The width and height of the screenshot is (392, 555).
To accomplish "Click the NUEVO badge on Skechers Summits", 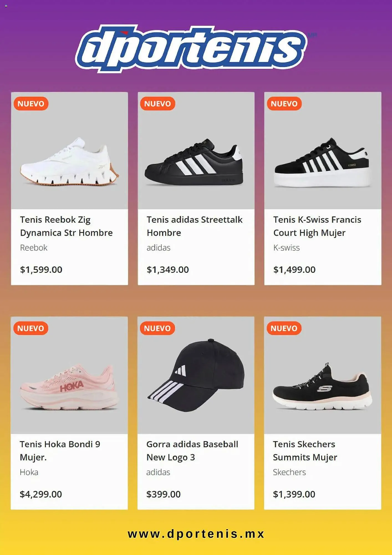I will coord(284,328).
